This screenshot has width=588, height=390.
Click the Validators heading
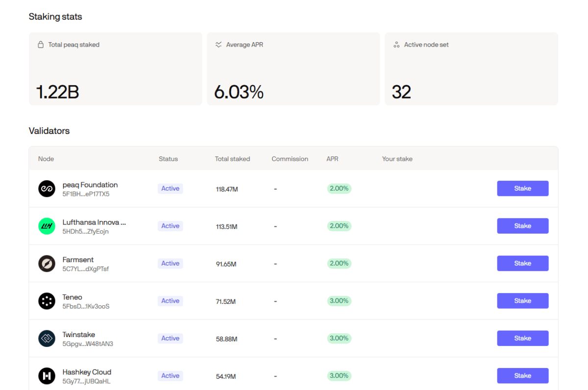coord(49,131)
